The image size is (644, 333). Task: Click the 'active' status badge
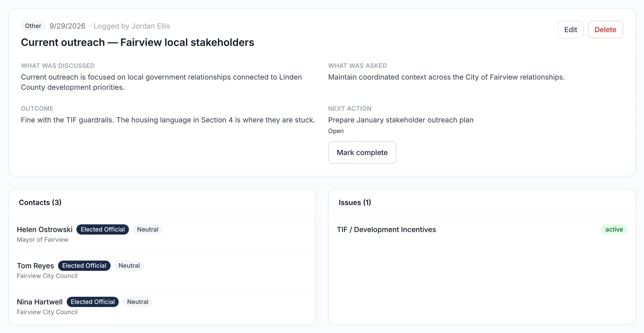tap(614, 229)
